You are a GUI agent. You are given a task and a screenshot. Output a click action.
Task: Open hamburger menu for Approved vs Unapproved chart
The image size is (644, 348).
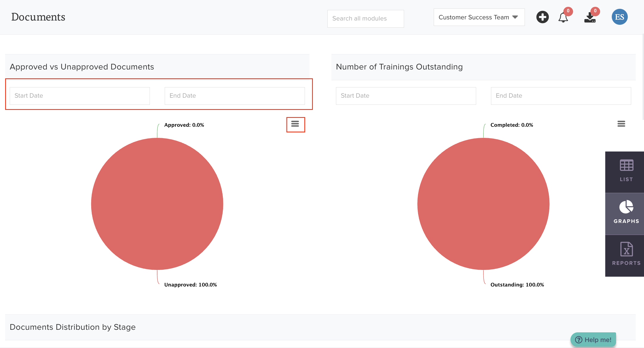click(x=295, y=124)
